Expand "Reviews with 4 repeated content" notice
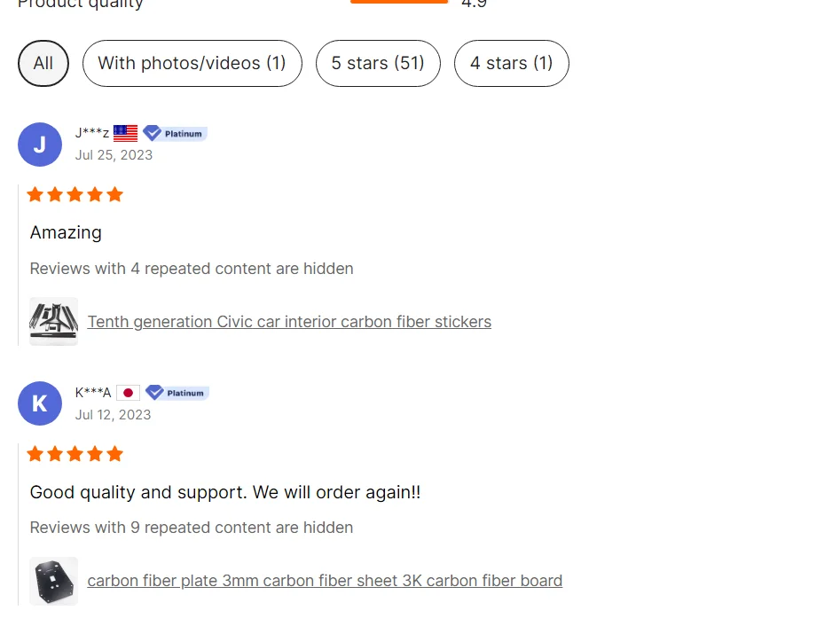This screenshot has width=840, height=626. pyautogui.click(x=192, y=269)
